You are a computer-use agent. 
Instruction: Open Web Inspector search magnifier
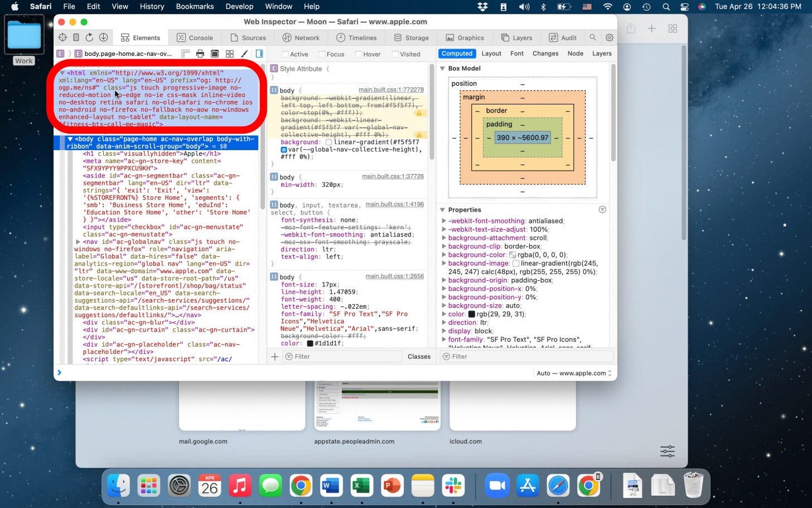(x=593, y=37)
